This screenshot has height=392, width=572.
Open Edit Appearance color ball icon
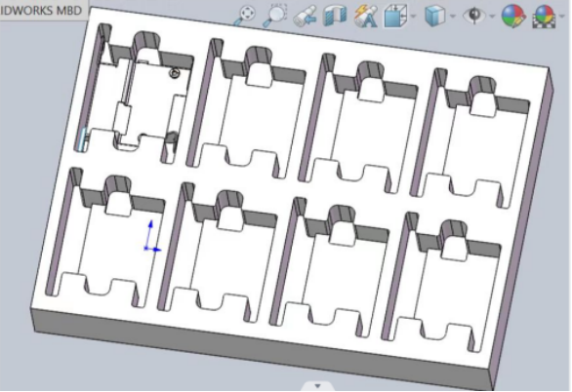tap(513, 16)
